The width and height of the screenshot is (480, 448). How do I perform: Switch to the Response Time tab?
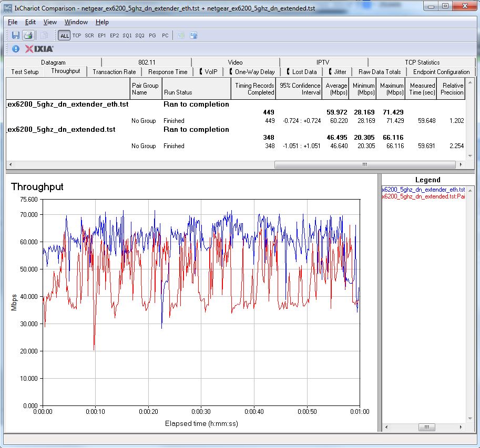click(x=168, y=72)
